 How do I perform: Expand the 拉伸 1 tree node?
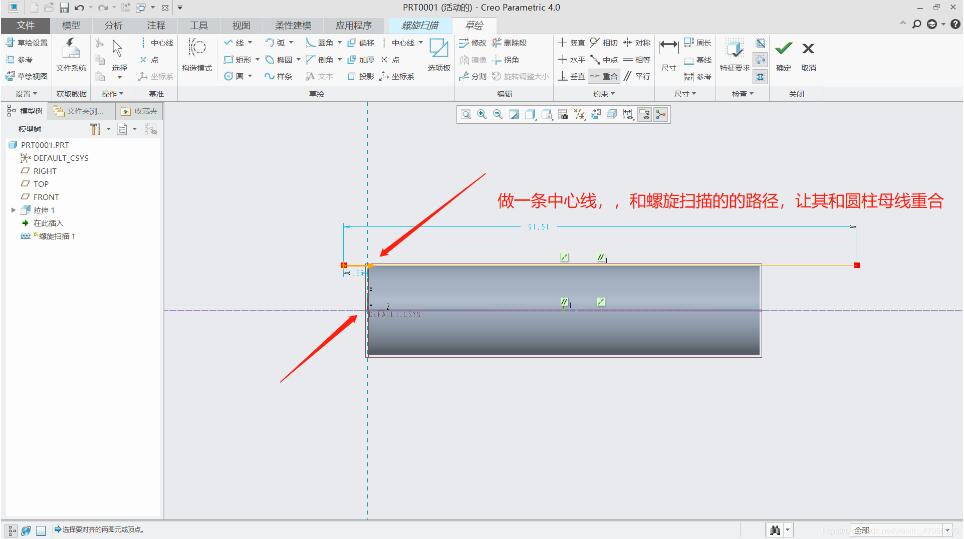point(13,210)
